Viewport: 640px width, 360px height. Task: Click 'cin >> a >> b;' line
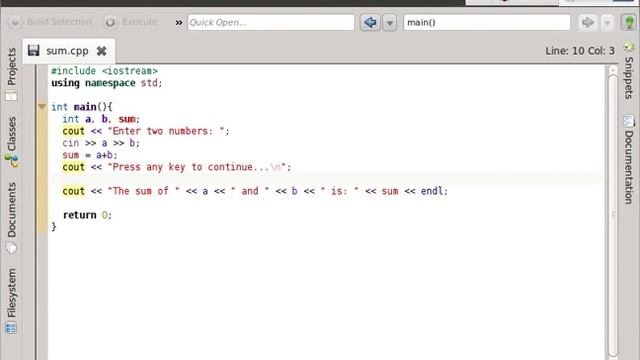coord(101,143)
